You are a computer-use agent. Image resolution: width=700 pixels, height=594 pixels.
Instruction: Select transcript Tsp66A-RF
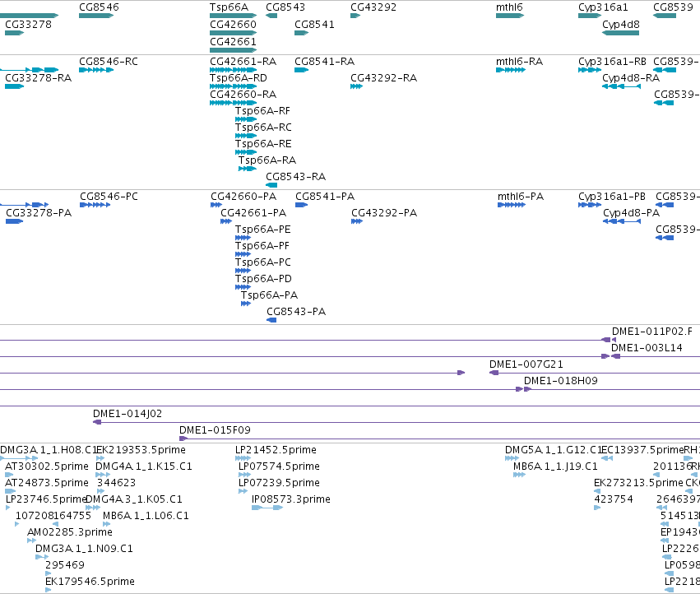(246, 119)
